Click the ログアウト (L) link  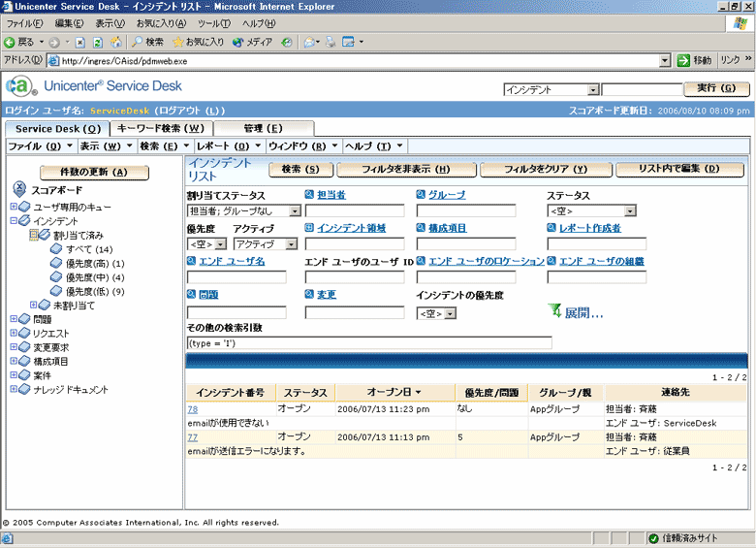pyautogui.click(x=190, y=111)
